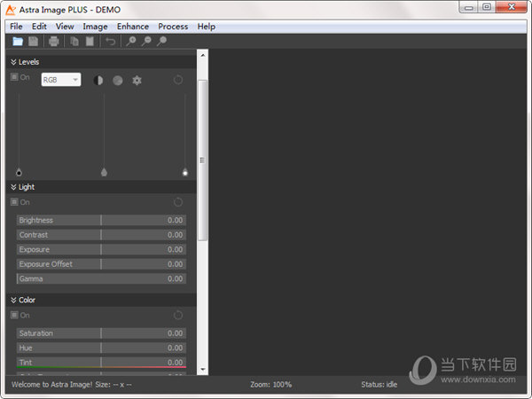Click the Copy icon in toolbar
Viewport: 532px width, 399px height.
click(x=74, y=42)
